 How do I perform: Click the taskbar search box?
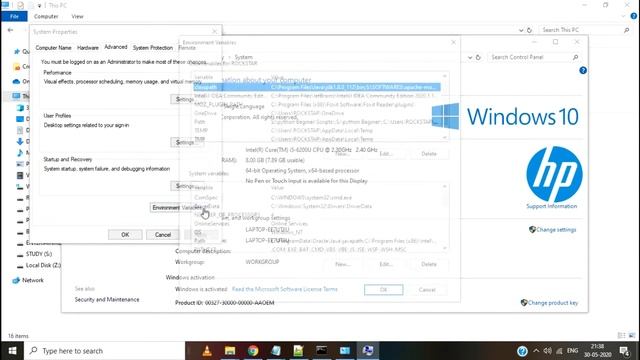click(104, 351)
